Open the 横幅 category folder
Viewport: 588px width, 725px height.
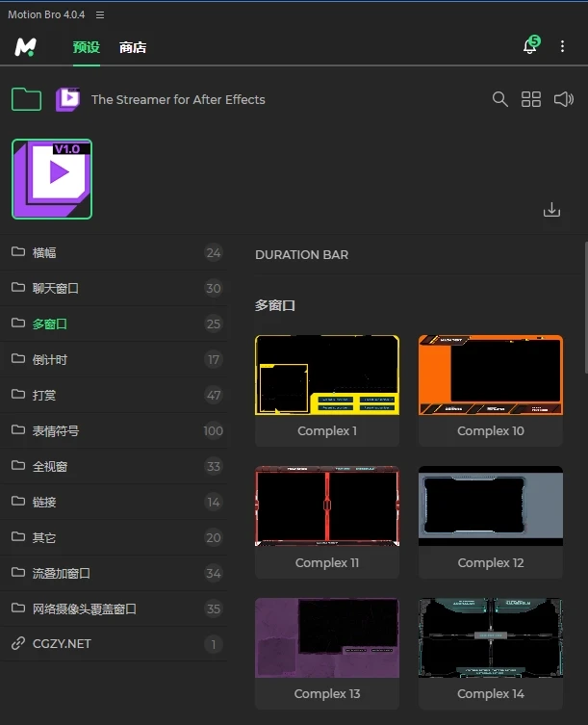point(44,252)
